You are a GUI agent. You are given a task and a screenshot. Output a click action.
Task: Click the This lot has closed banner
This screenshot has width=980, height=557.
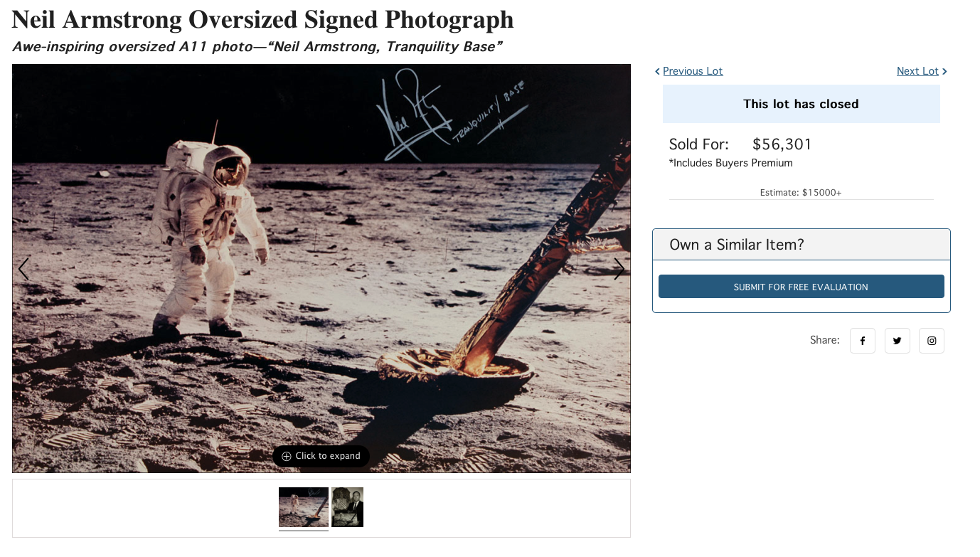(x=801, y=104)
